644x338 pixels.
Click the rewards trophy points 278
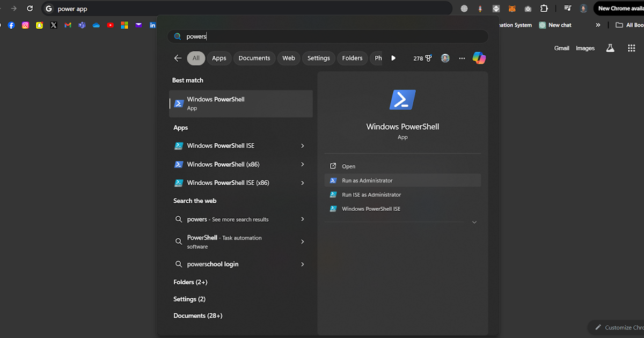[422, 58]
